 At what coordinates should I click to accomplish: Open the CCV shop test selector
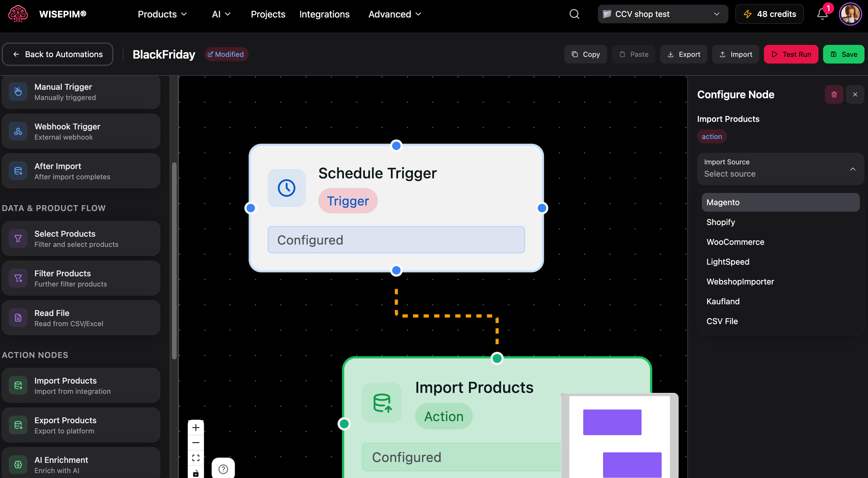pyautogui.click(x=663, y=14)
